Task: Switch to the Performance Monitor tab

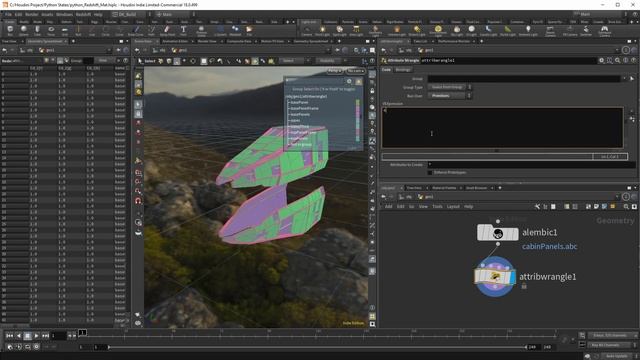Action: point(454,41)
